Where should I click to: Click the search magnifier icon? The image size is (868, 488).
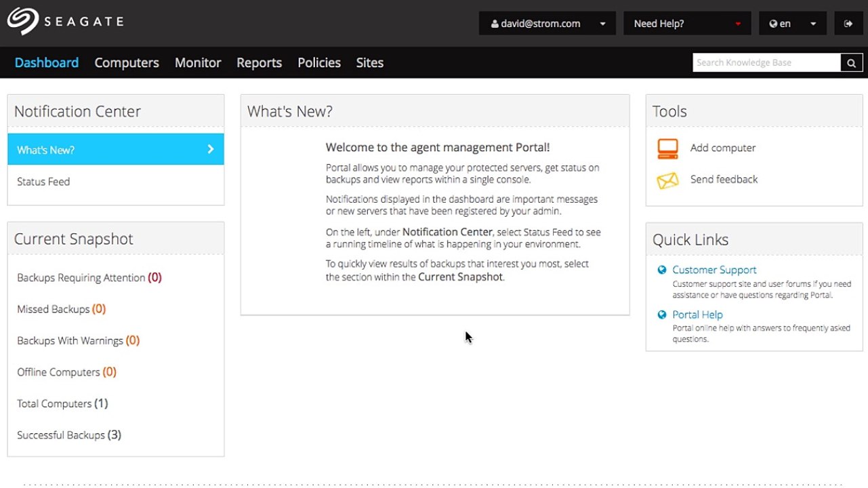coord(852,63)
